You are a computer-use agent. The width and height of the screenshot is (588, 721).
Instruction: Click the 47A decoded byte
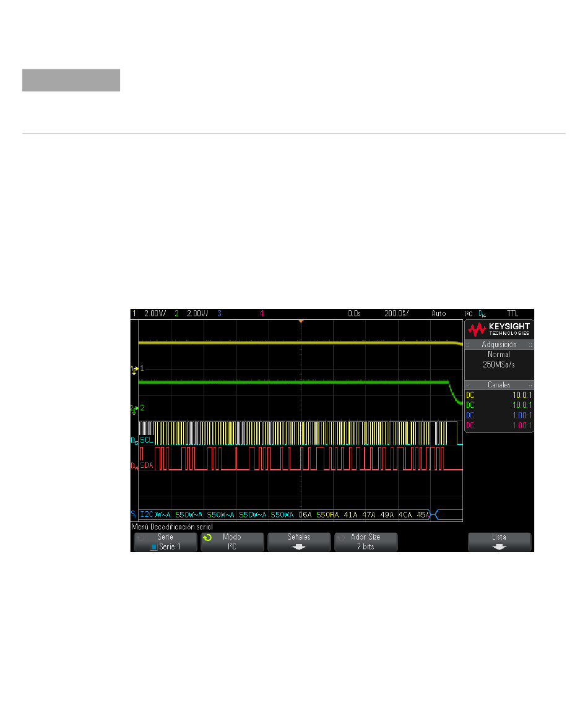click(369, 515)
